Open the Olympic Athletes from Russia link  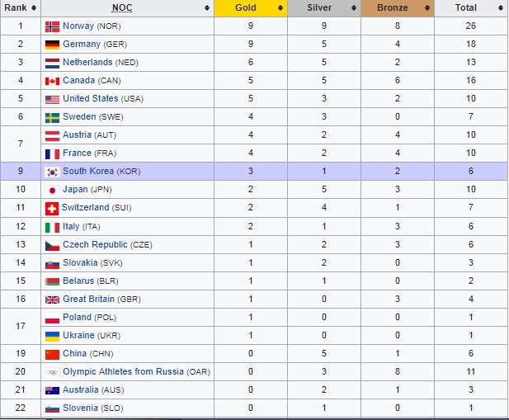tap(124, 371)
